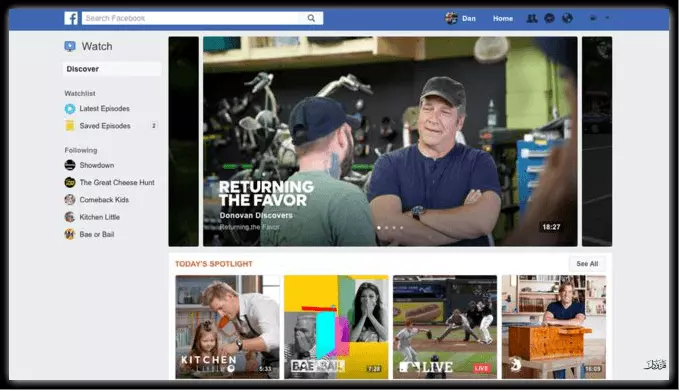The width and height of the screenshot is (679, 390).
Task: Open Bae or Bail from Following
Action: [x=97, y=235]
